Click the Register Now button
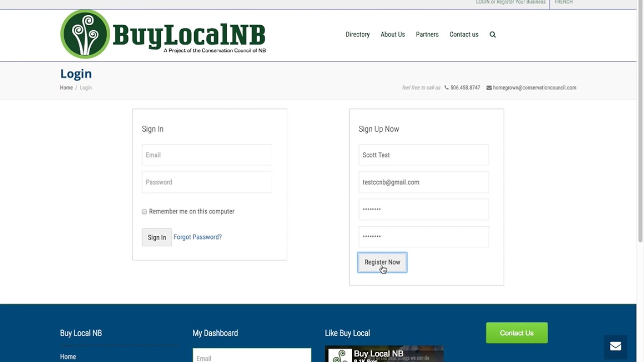 point(382,262)
